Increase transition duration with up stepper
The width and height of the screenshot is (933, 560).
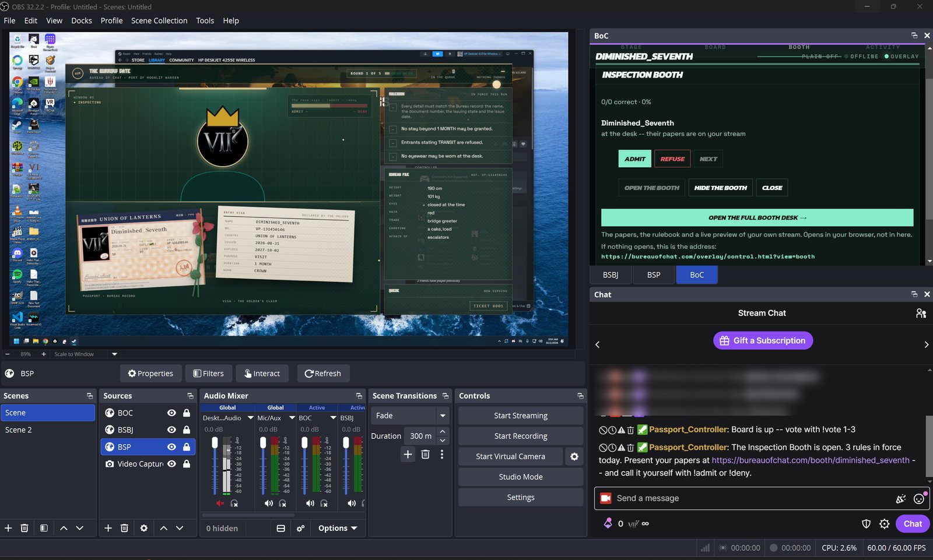point(443,432)
